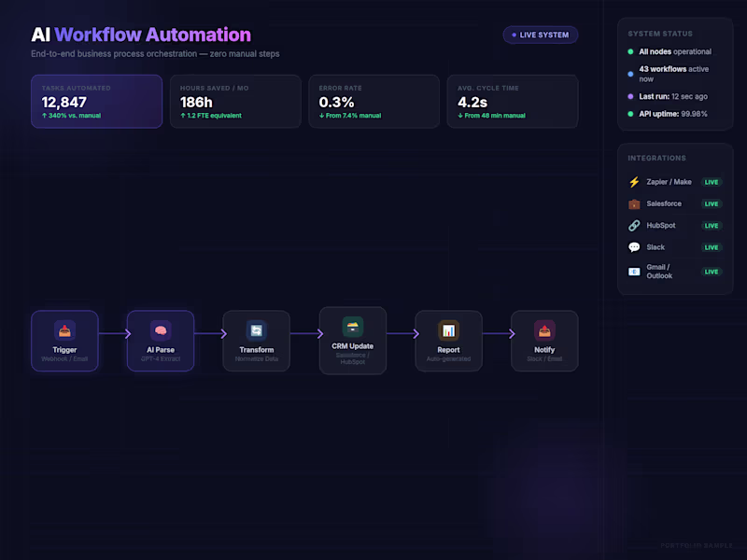Open the Transform node icon
This screenshot has height=560, width=747.
[x=256, y=330]
